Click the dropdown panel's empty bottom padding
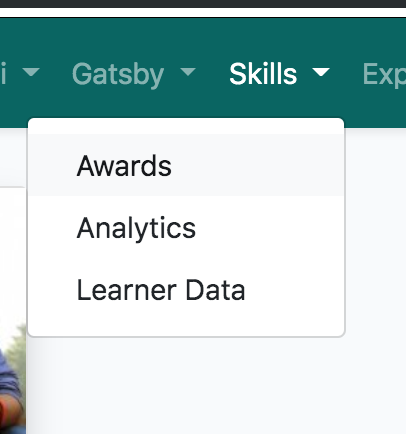Viewport: 406px width, 434px height. click(186, 328)
